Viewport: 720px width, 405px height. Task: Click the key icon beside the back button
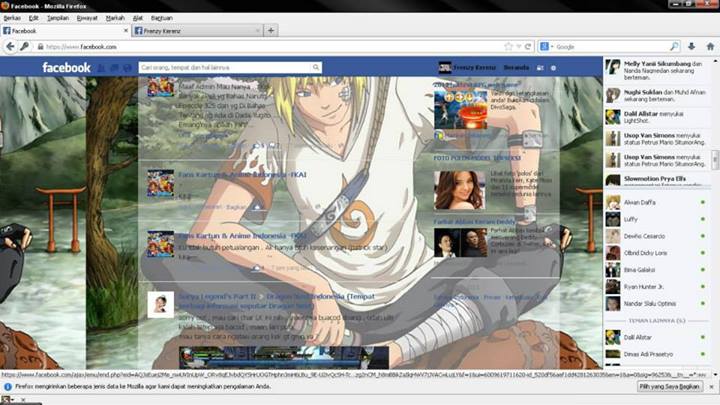click(x=24, y=46)
